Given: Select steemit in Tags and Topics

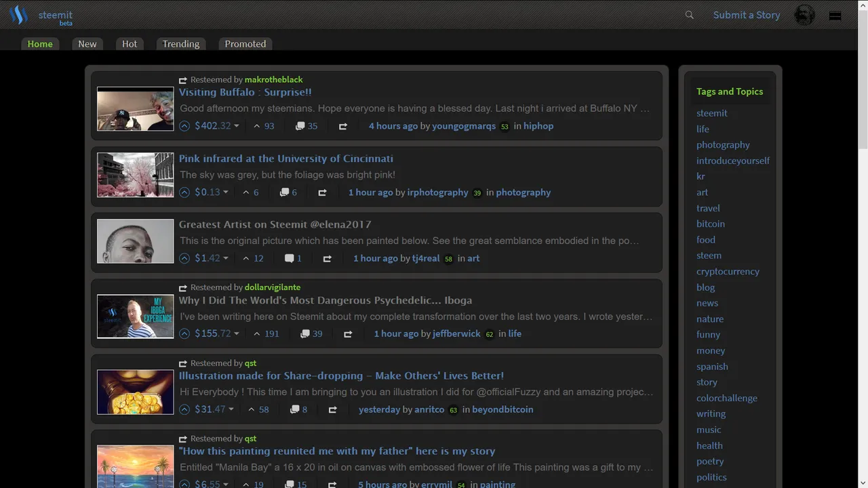Looking at the screenshot, I should (x=712, y=113).
